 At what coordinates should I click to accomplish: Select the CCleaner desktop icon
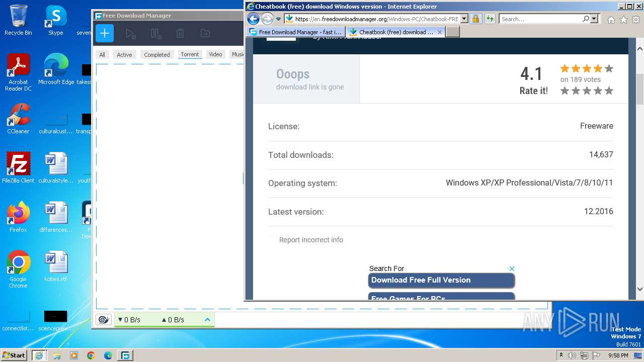click(18, 119)
